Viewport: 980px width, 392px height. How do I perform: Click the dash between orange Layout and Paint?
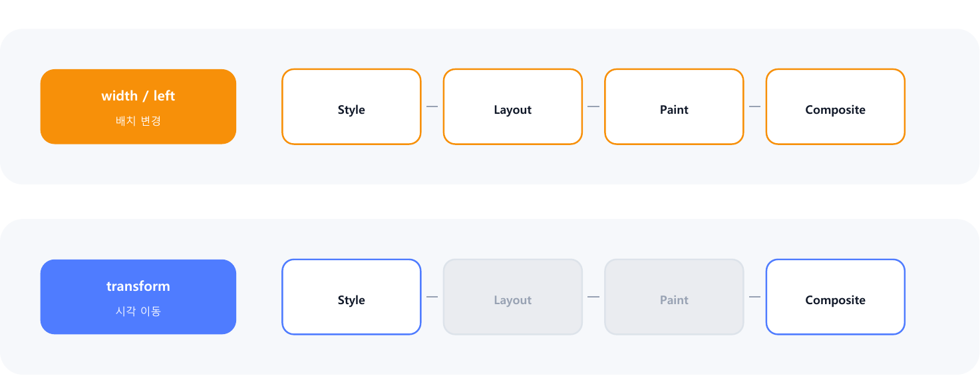593,106
